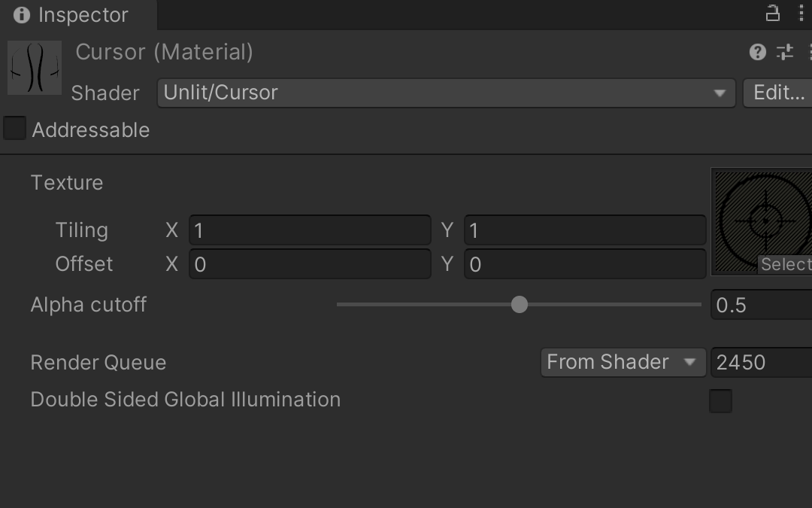Image resolution: width=812 pixels, height=508 pixels.
Task: Click the Offset X input field
Action: (310, 264)
